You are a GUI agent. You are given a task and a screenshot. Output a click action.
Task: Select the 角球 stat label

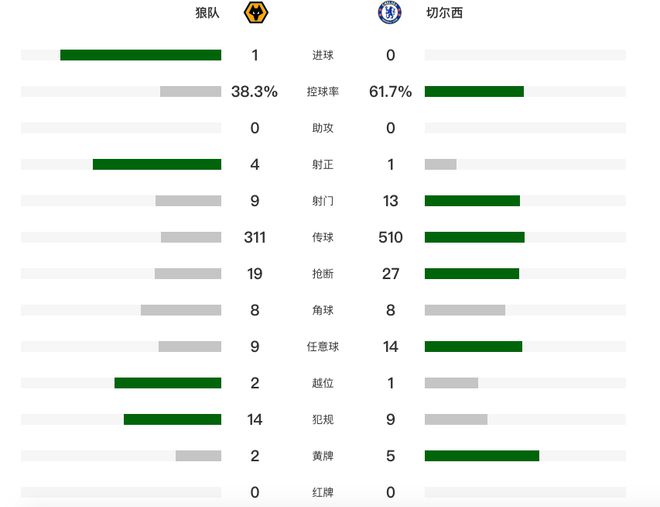(323, 310)
